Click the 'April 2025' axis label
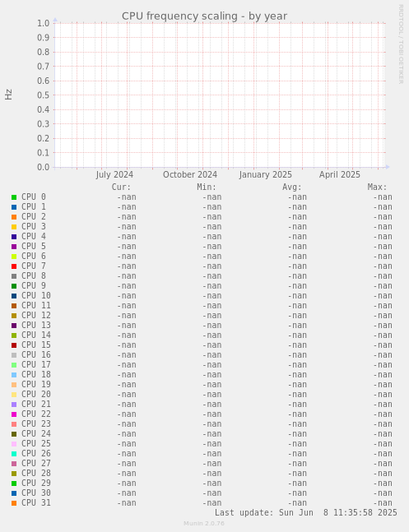 point(339,175)
